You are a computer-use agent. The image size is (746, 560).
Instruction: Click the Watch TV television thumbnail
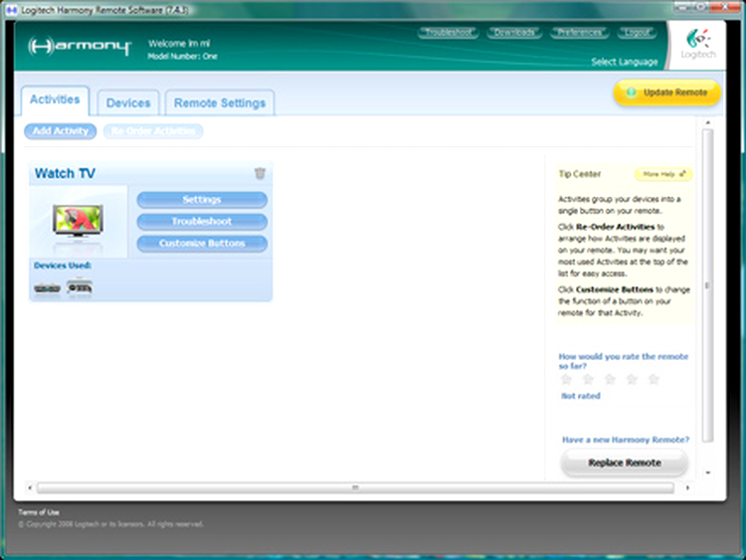[x=78, y=221]
